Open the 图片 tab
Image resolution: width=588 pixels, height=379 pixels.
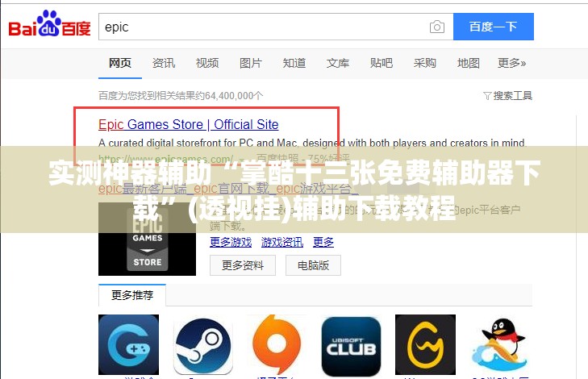pos(251,63)
